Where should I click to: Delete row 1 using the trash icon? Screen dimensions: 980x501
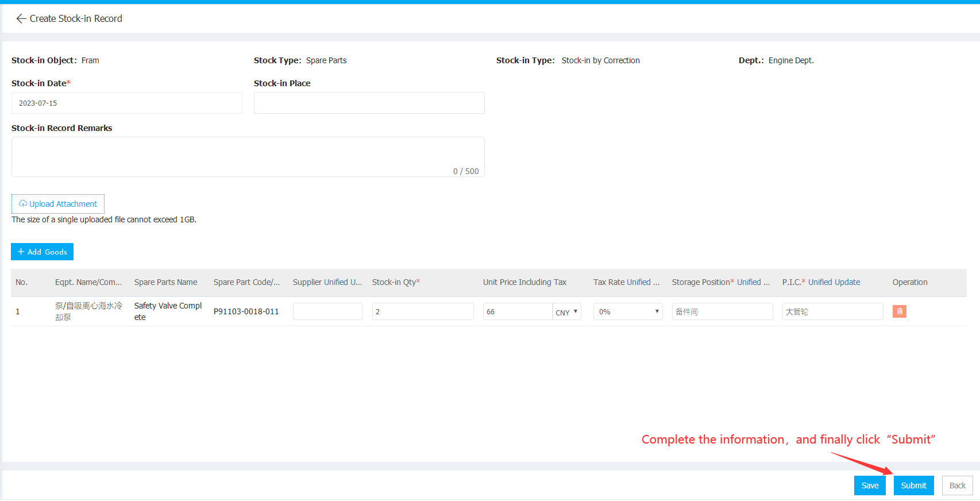tap(899, 311)
